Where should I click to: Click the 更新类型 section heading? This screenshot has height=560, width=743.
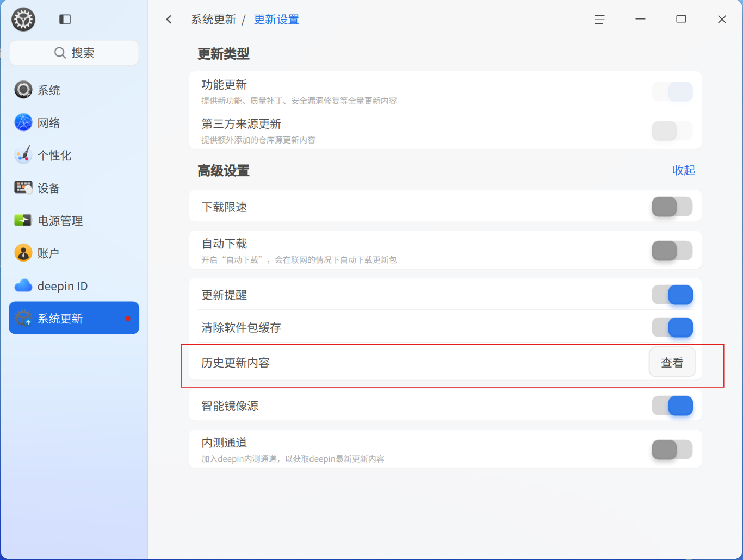tap(224, 54)
